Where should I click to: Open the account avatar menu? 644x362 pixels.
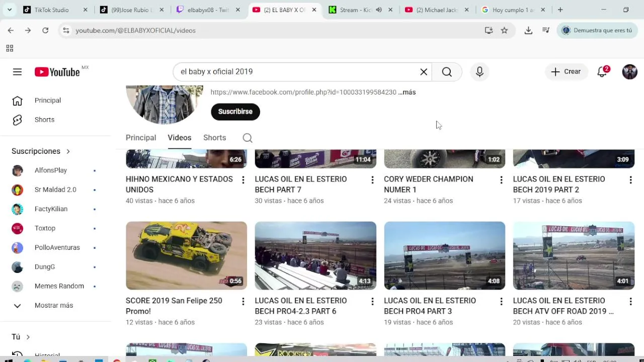[x=629, y=72]
